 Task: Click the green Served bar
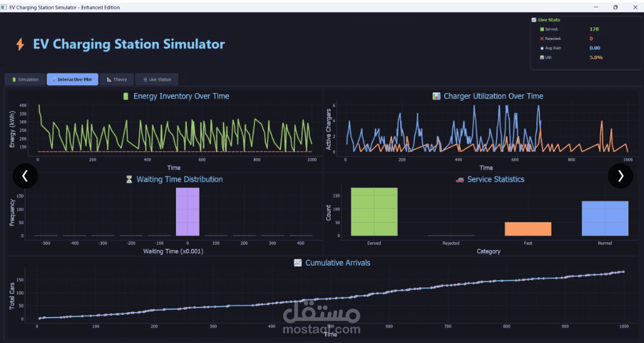click(374, 212)
